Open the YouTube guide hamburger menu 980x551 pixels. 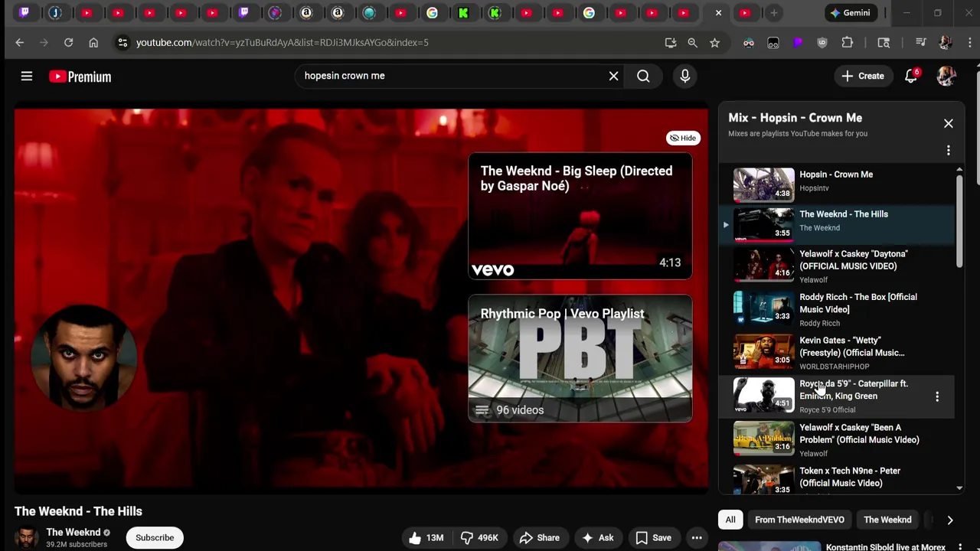tap(27, 76)
